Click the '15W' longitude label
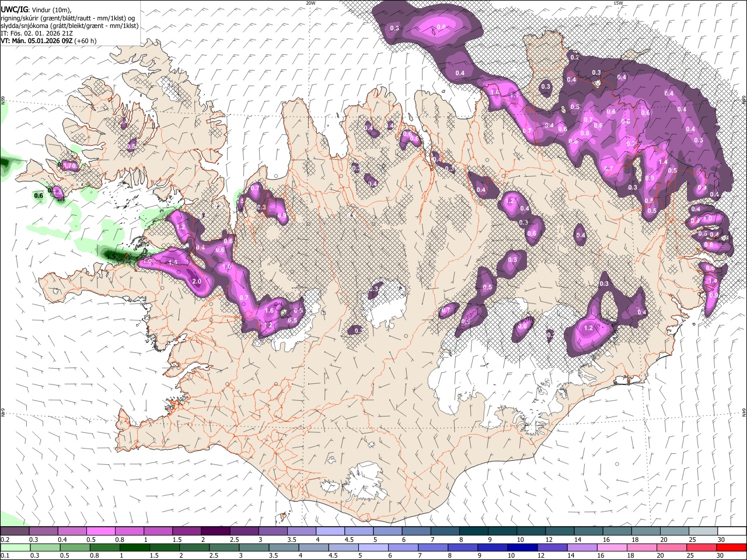 click(x=618, y=3)
